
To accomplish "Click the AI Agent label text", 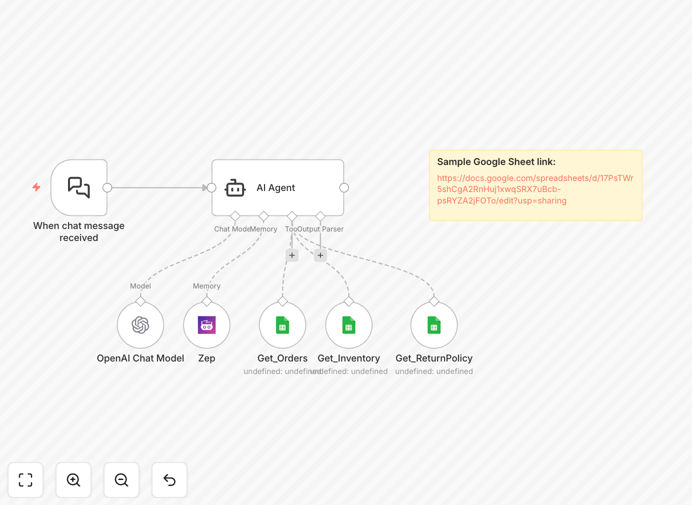I will click(275, 188).
